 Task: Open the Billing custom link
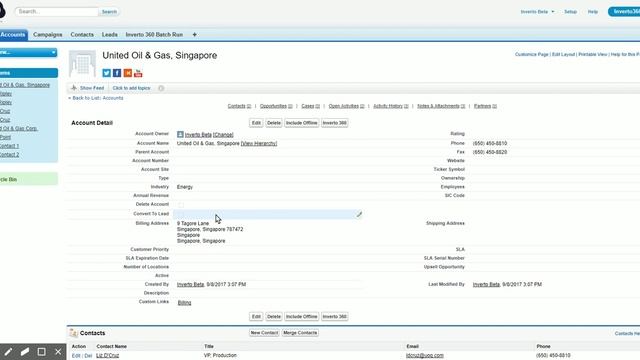click(x=184, y=302)
